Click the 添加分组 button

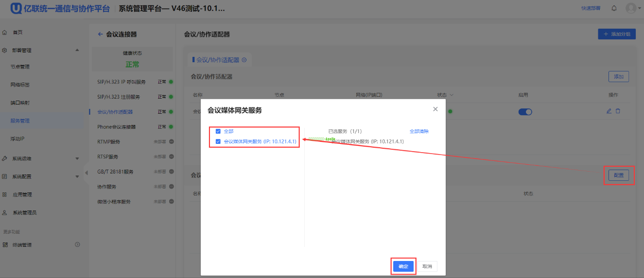pyautogui.click(x=616, y=34)
